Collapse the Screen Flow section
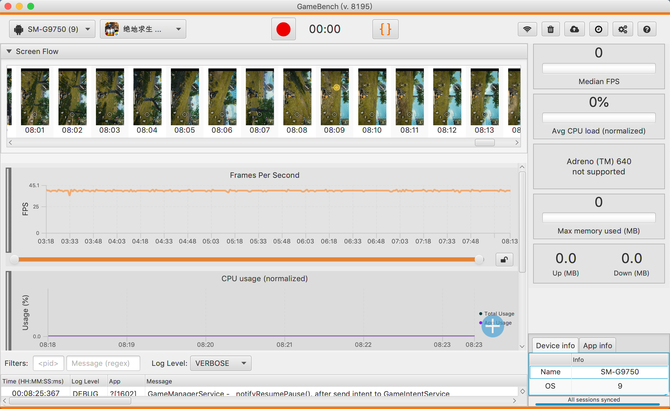This screenshot has width=670, height=409. [9, 51]
